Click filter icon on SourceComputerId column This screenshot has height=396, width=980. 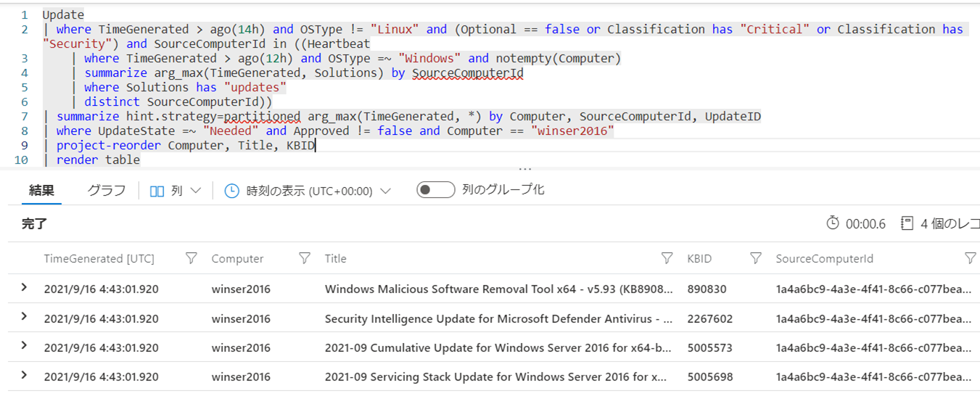(971, 258)
